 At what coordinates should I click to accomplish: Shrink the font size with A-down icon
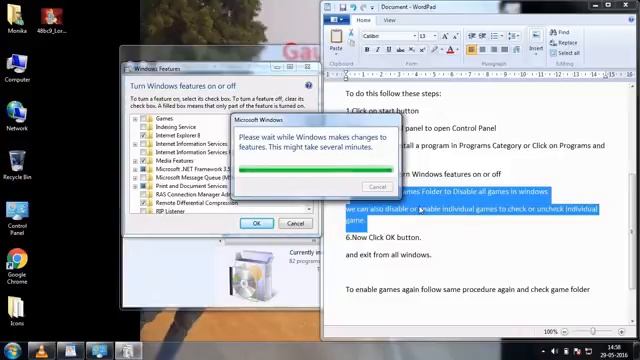point(456,36)
